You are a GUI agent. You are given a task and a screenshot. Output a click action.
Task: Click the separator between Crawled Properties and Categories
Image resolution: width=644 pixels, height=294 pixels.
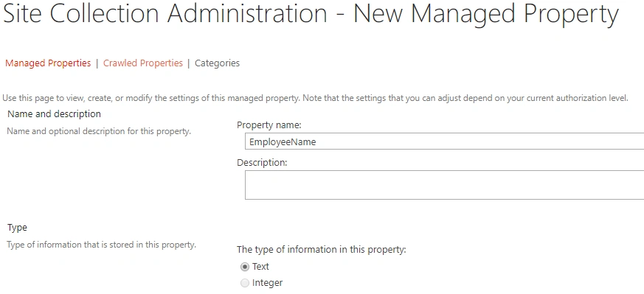(189, 63)
